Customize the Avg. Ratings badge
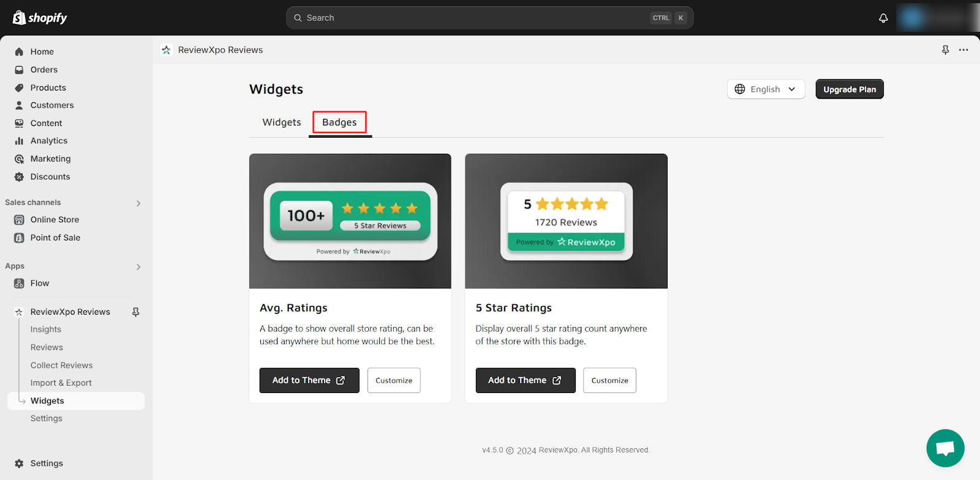This screenshot has width=980, height=480. click(x=394, y=380)
